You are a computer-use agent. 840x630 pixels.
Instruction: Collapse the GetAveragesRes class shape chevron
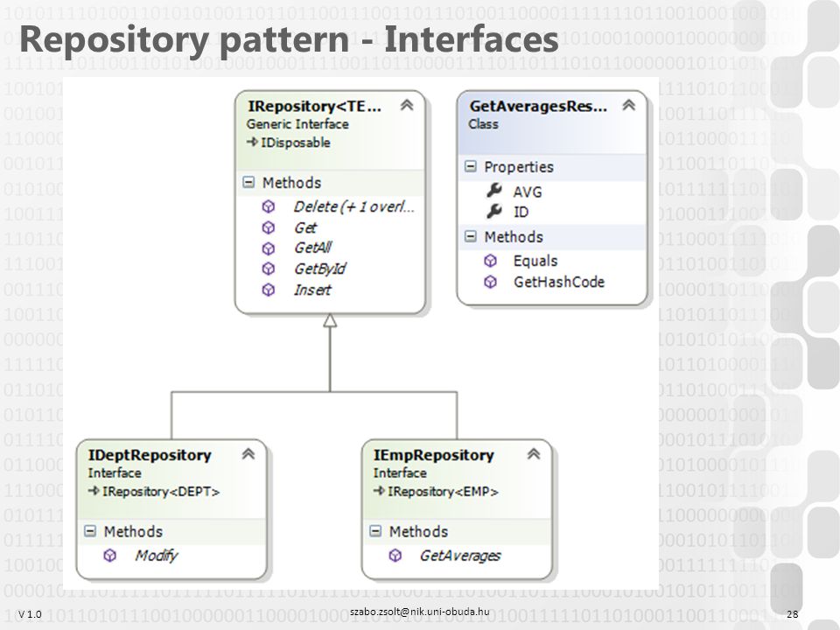point(628,106)
